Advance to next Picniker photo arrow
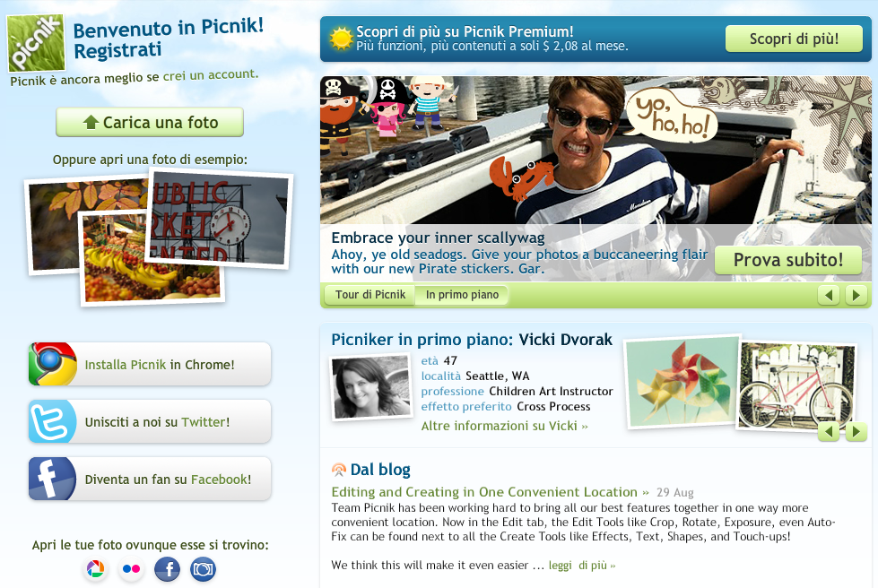 [856, 431]
